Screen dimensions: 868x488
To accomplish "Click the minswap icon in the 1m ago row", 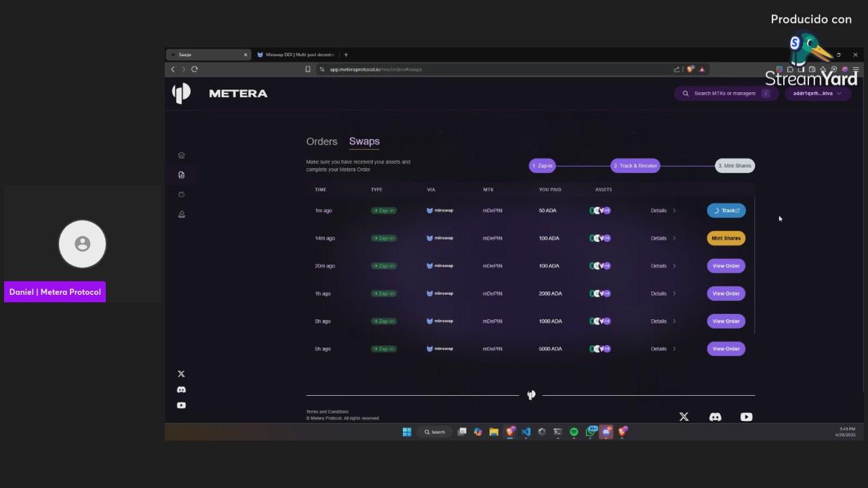I will [x=429, y=211].
